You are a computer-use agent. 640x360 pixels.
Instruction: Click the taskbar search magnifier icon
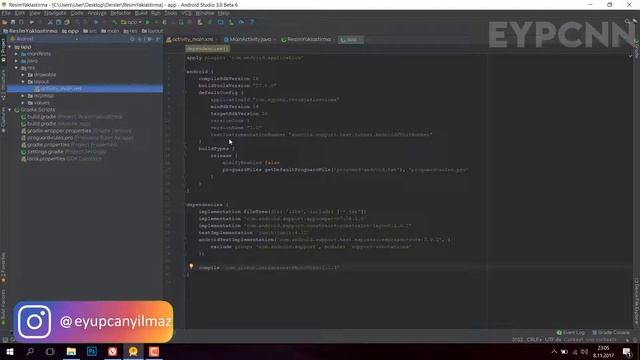coord(30,351)
